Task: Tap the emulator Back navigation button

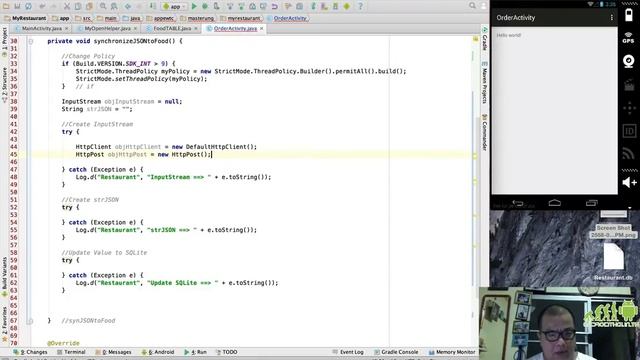Action: click(x=518, y=203)
